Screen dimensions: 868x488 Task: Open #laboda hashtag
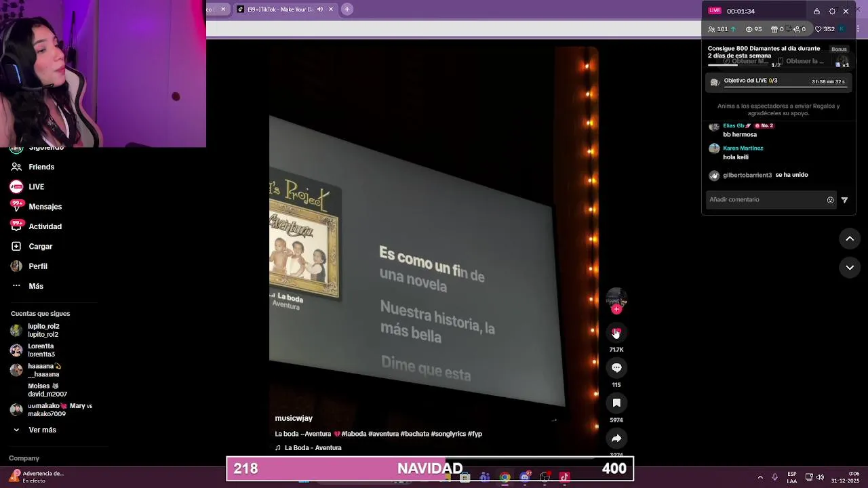(353, 434)
